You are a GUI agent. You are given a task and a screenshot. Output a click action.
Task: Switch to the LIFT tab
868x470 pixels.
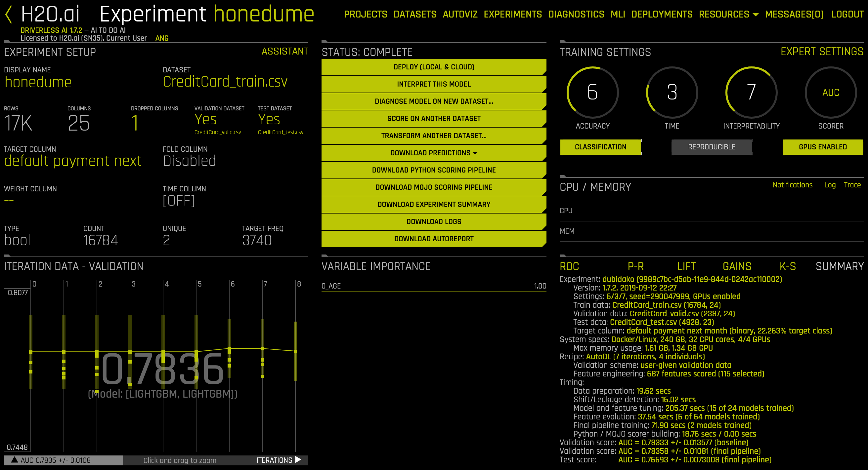(686, 266)
